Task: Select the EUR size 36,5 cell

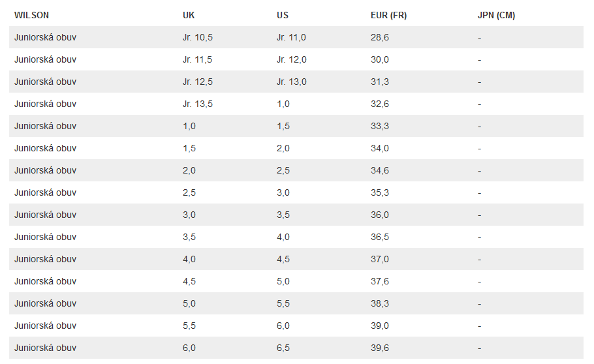Action: [x=380, y=237]
